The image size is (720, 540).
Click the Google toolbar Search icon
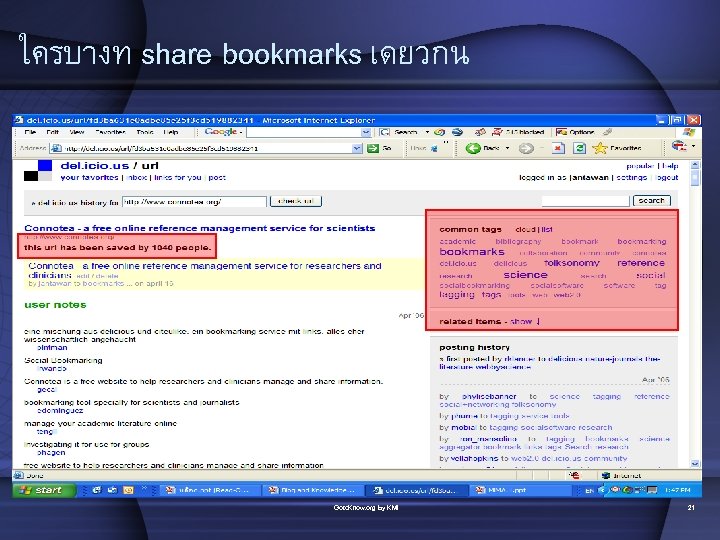[x=384, y=132]
